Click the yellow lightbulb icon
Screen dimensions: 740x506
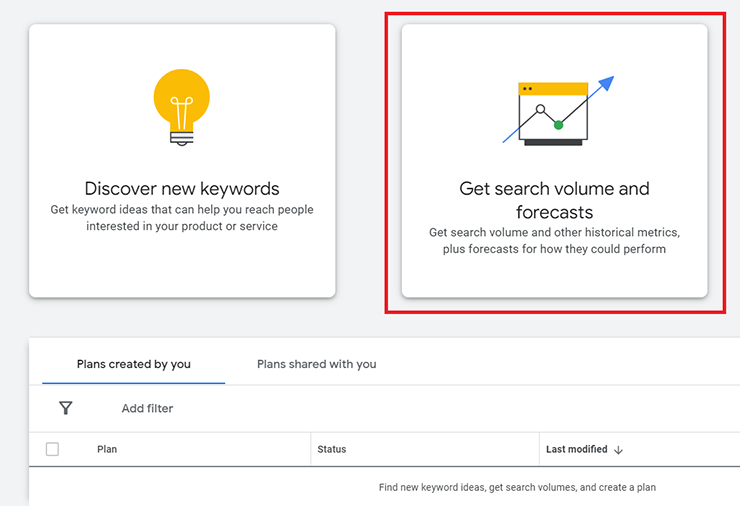click(x=182, y=108)
